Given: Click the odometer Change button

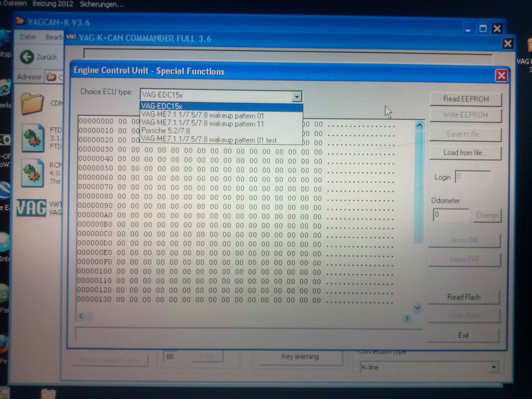Looking at the screenshot, I should click(487, 216).
